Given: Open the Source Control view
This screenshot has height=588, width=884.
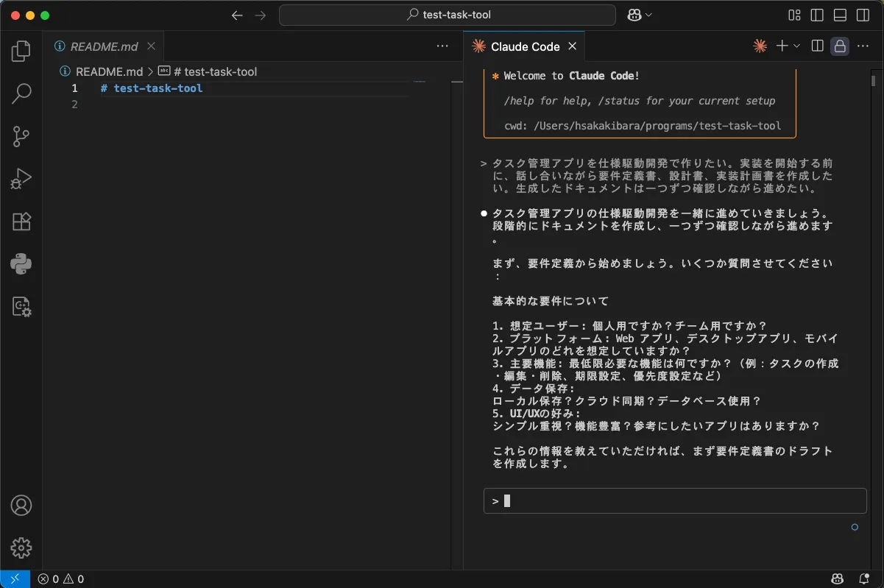Looking at the screenshot, I should coord(21,136).
